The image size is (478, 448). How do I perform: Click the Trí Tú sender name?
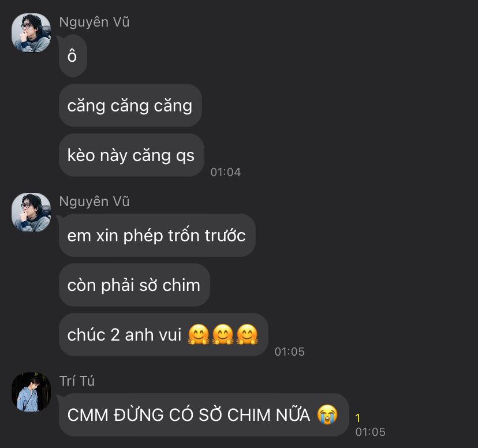point(77,381)
